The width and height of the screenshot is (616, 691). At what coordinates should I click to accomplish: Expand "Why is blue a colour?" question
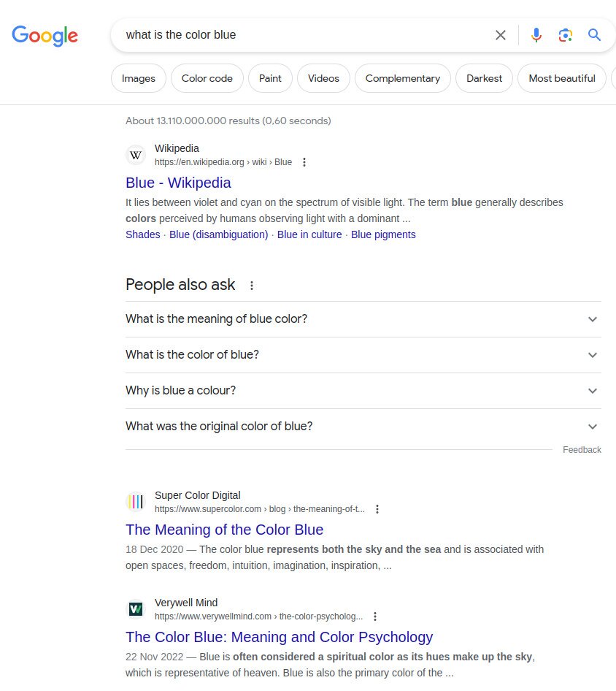pos(363,391)
